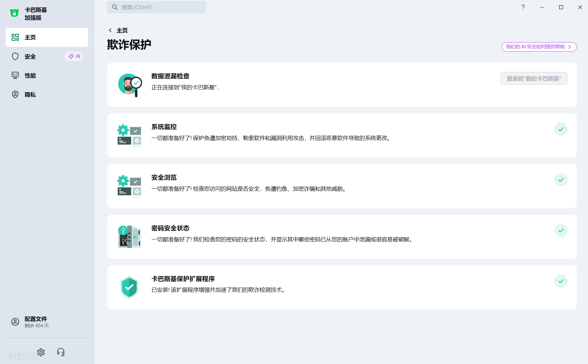Close the Kaspersky window

580,7
